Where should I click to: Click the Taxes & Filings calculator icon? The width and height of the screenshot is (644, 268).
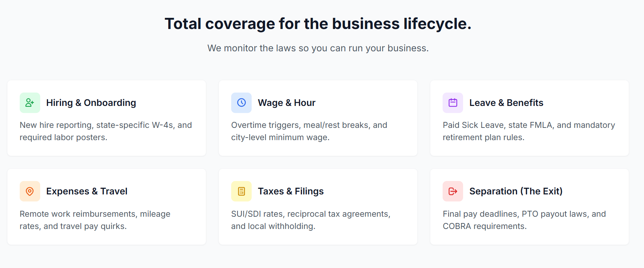click(241, 191)
